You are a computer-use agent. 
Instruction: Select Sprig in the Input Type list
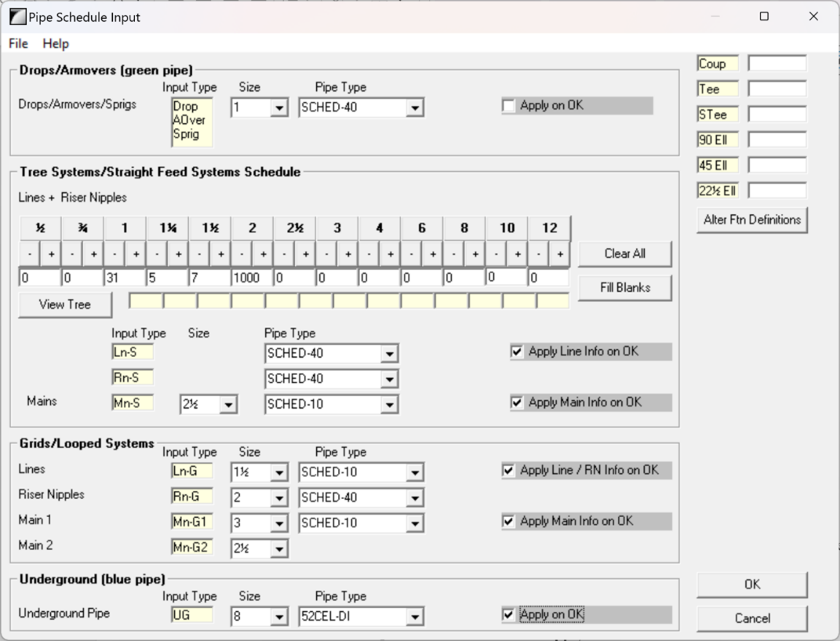tap(185, 135)
